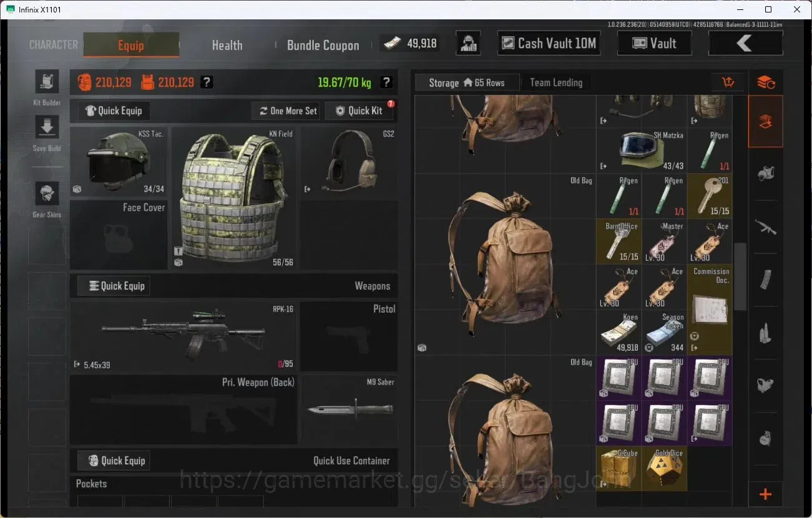Switch to the Equip tab
This screenshot has height=518, width=812.
pos(131,45)
